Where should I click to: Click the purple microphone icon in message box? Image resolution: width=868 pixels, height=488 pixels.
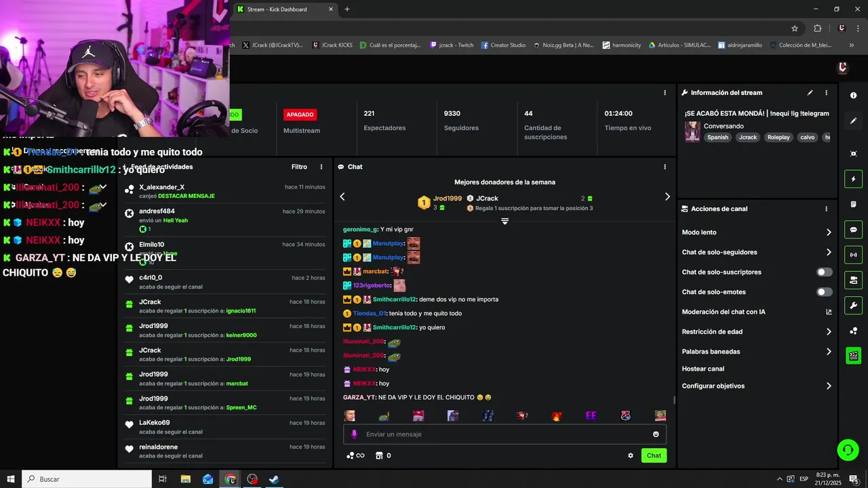point(354,434)
